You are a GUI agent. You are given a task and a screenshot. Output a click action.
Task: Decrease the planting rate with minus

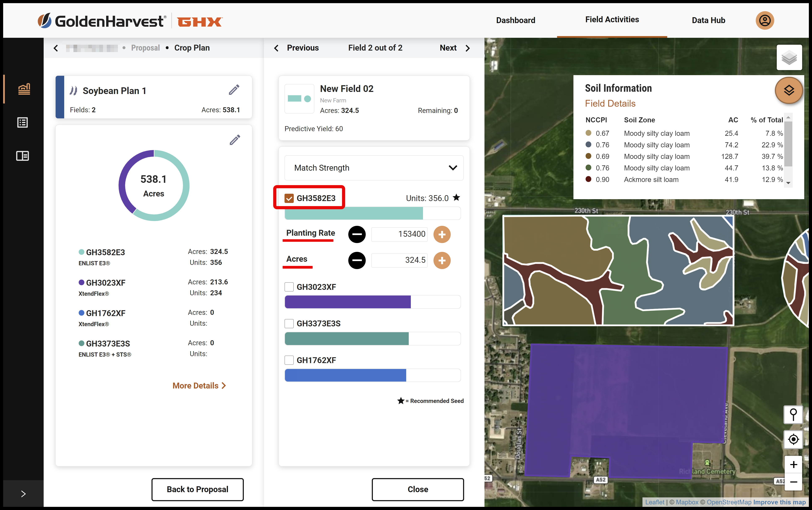357,234
